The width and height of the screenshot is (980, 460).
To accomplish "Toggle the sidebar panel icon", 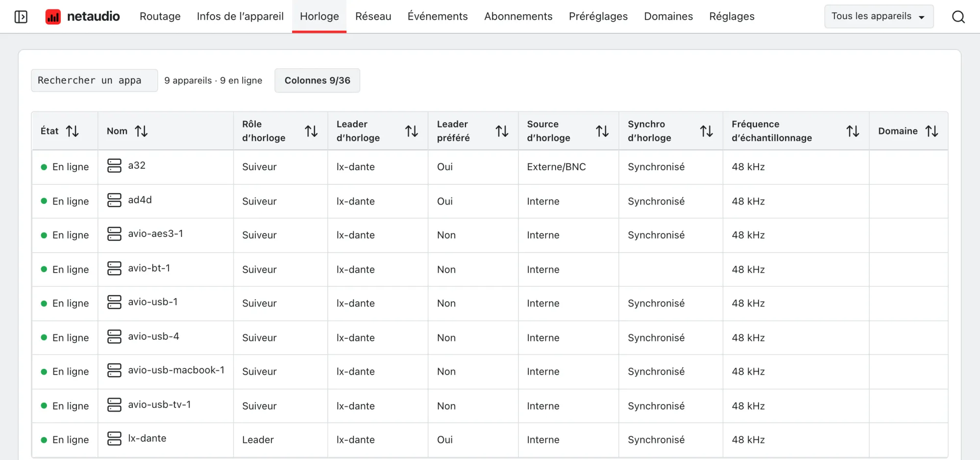I will (x=21, y=17).
